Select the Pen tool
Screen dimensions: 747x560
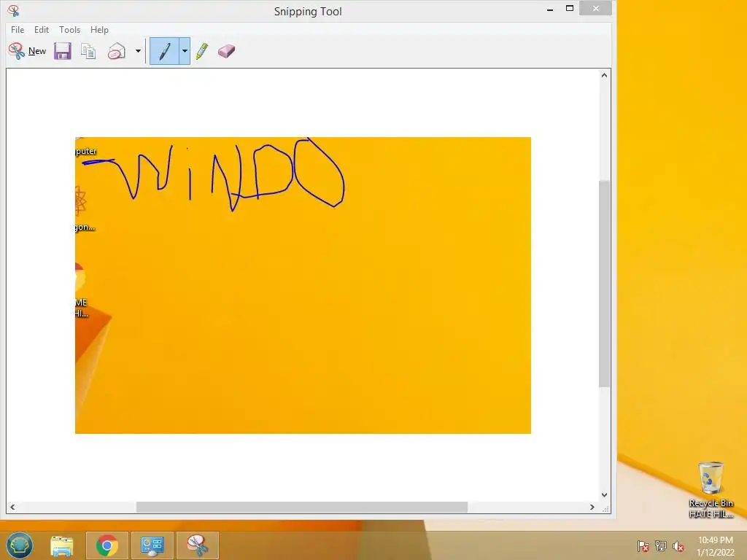pos(164,51)
